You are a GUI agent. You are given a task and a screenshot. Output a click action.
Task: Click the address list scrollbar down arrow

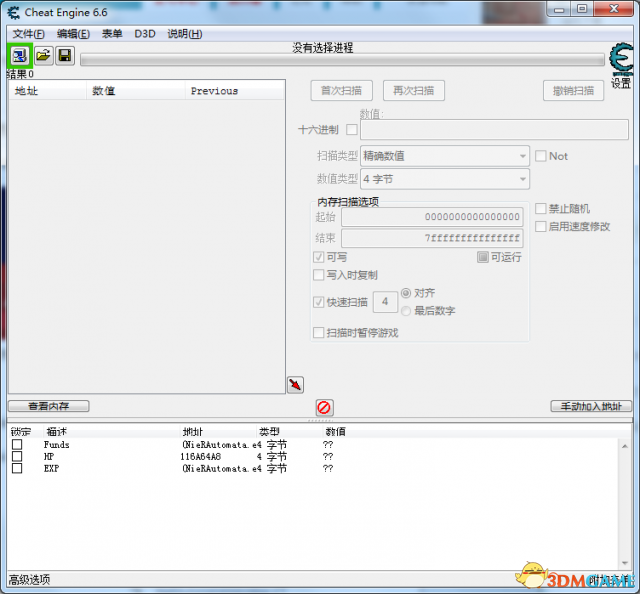(625, 563)
